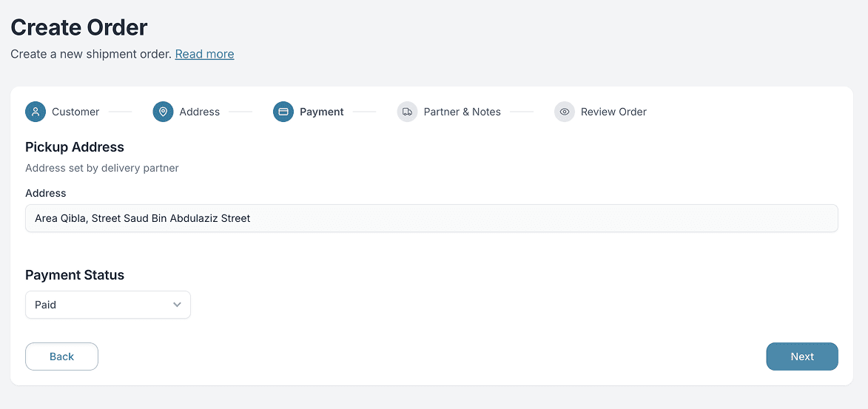Screen dimensions: 868x409
Task: Click the Payment Status section heading
Action: (x=75, y=275)
